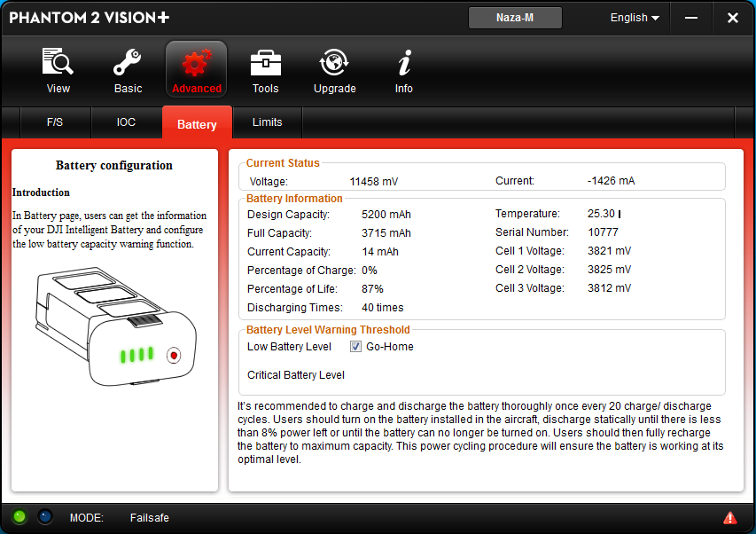The height and width of the screenshot is (534, 756).
Task: Click the Battery configuration heading
Action: 114,166
